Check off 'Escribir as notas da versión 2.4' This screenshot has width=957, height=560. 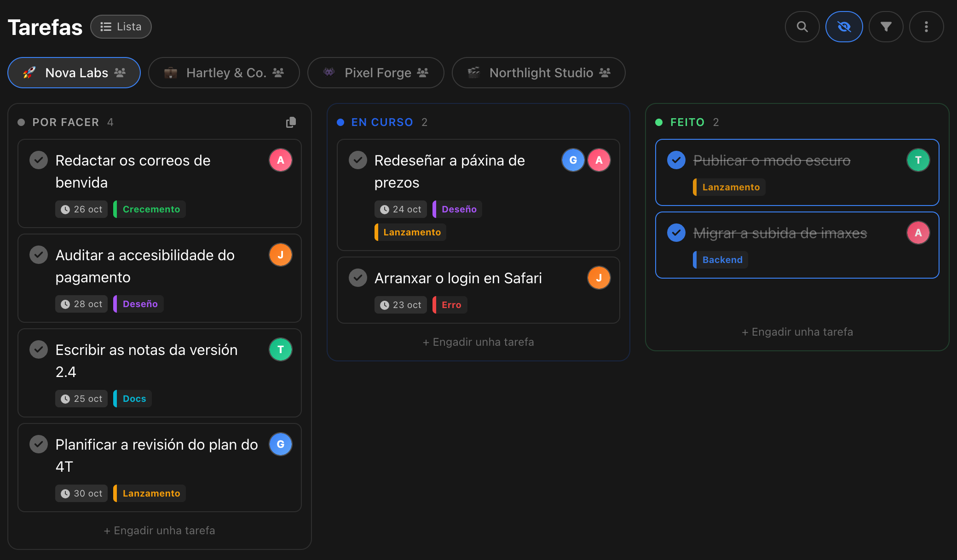point(39,349)
